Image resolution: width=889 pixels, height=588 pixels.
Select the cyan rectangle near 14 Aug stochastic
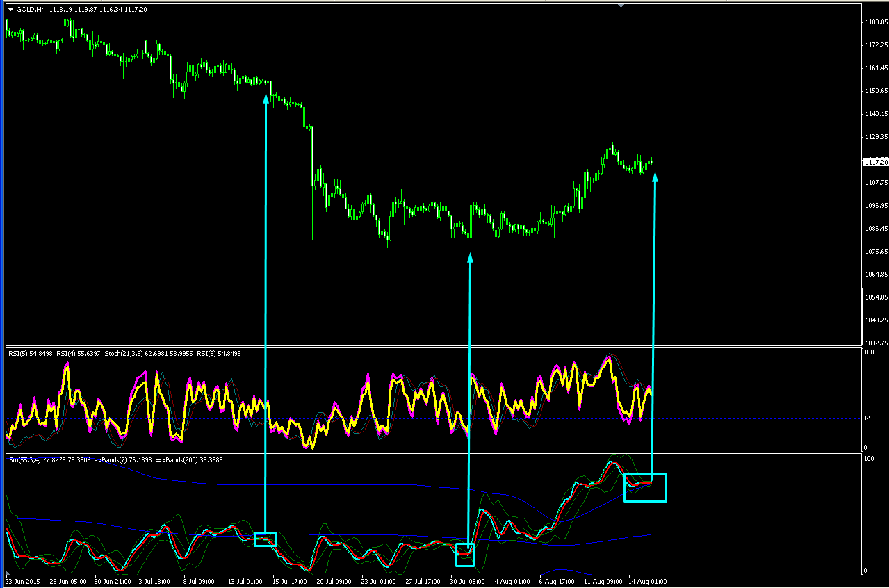click(x=645, y=487)
